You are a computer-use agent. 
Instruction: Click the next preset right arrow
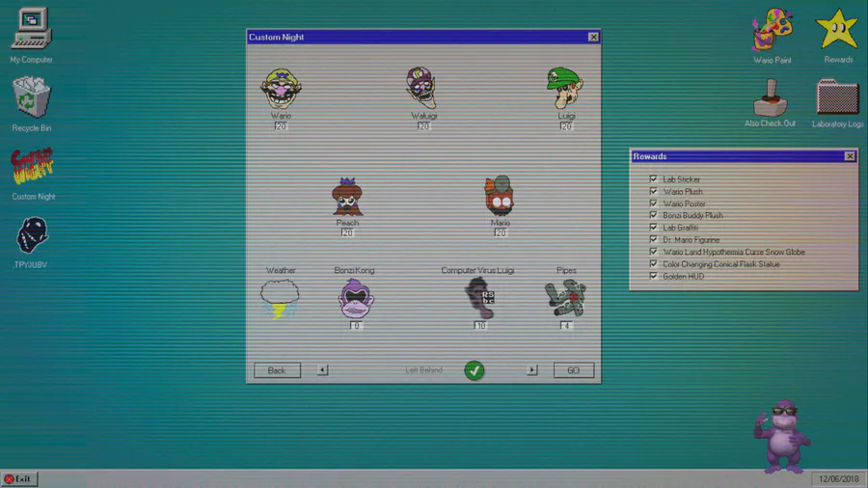click(532, 369)
